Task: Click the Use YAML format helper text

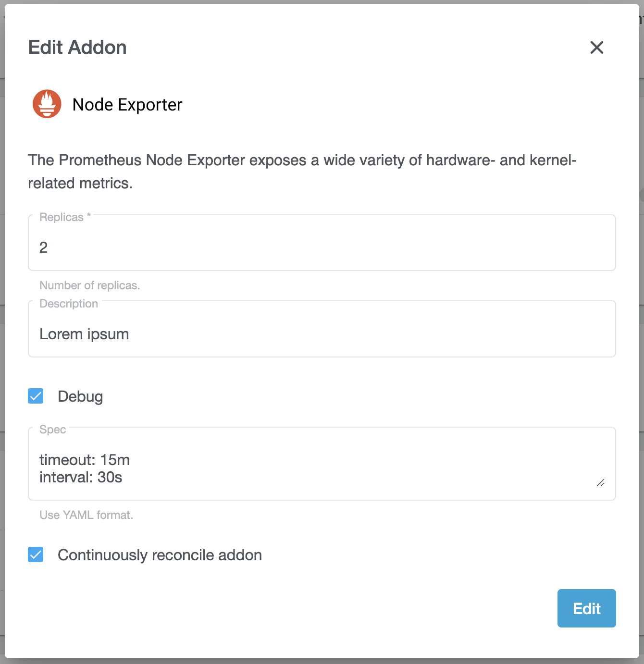Action: 87,515
